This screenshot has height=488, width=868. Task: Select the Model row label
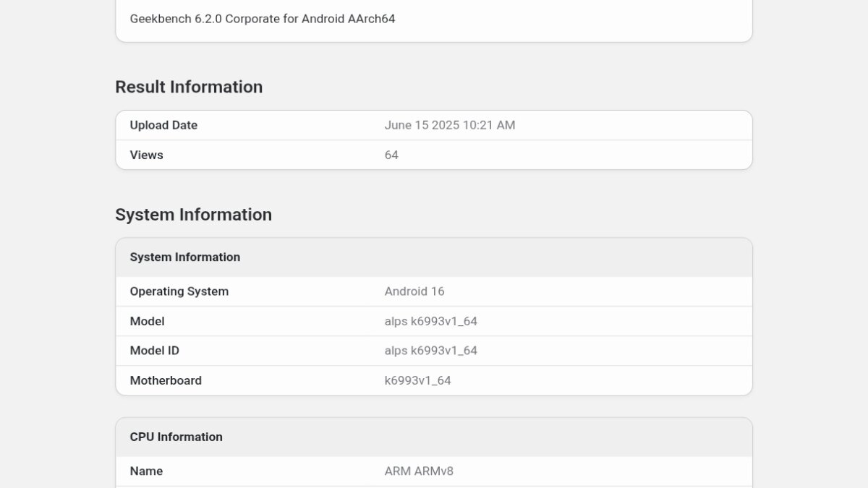(x=147, y=321)
